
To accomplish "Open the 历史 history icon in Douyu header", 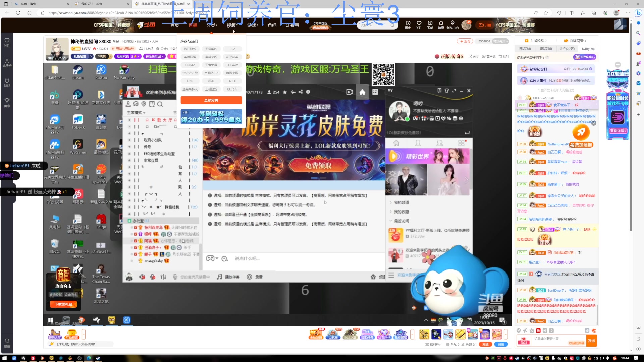I will click(408, 25).
